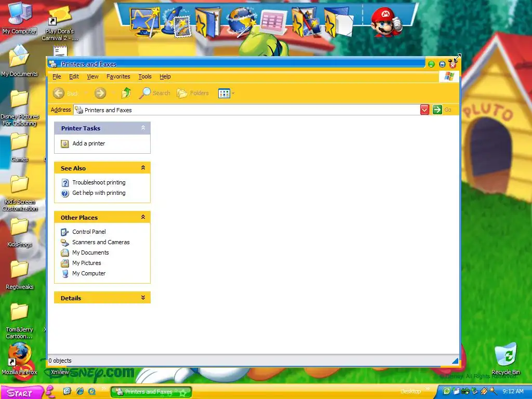
Task: Collapse the Printer Tasks panel
Action: [143, 128]
